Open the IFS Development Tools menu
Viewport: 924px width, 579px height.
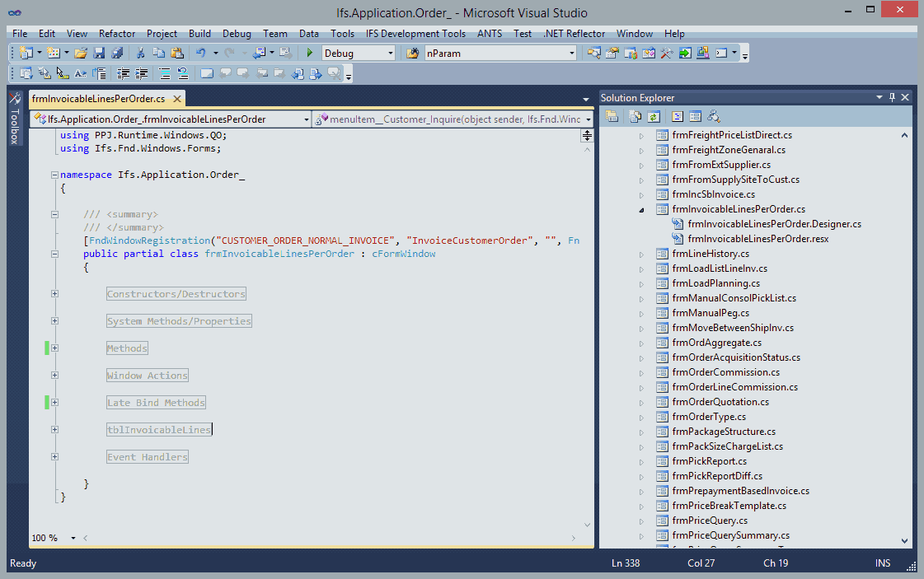point(415,34)
